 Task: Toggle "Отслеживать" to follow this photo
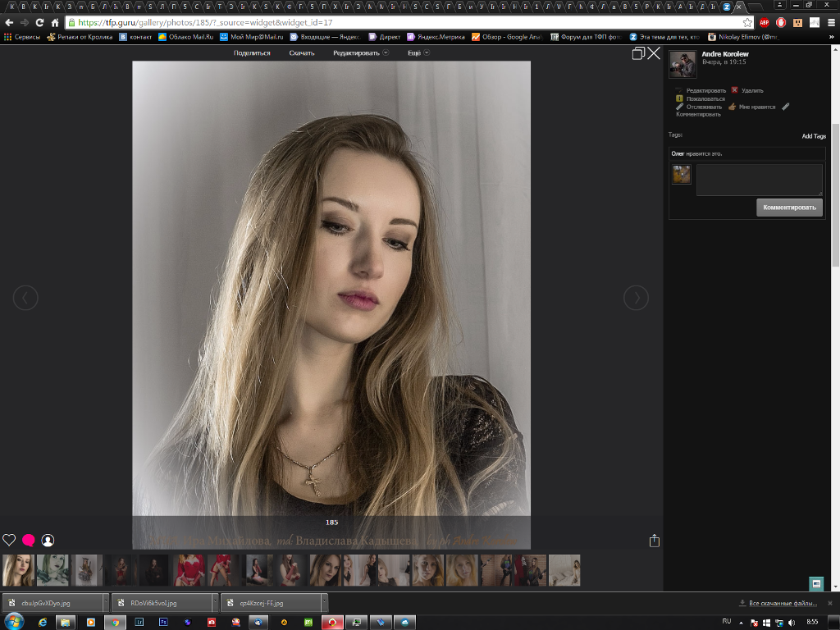[703, 107]
